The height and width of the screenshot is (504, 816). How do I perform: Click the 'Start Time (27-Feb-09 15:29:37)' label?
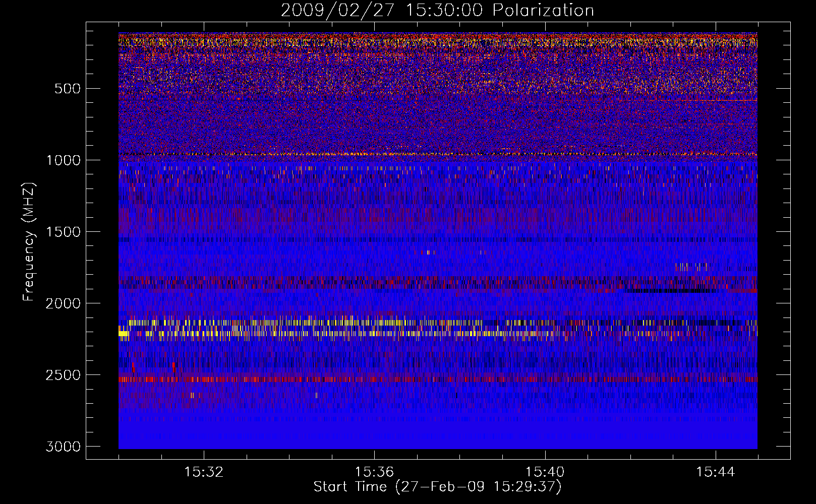437,487
